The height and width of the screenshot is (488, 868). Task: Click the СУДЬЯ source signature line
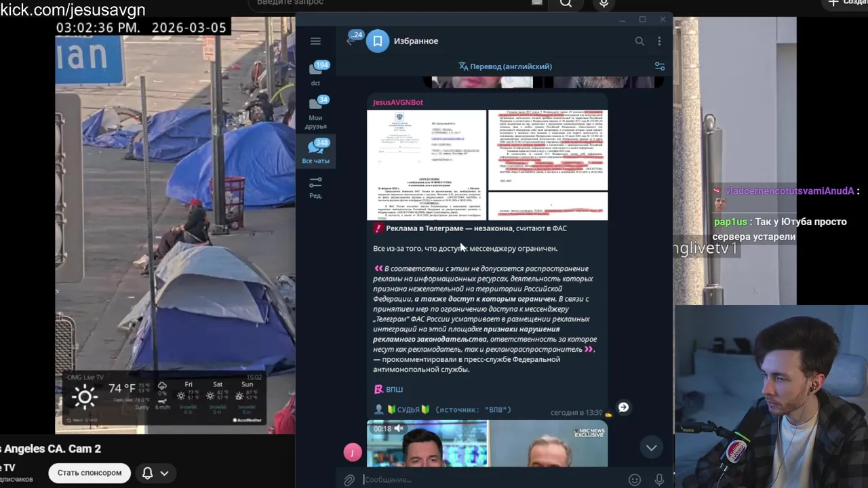pyautogui.click(x=442, y=409)
